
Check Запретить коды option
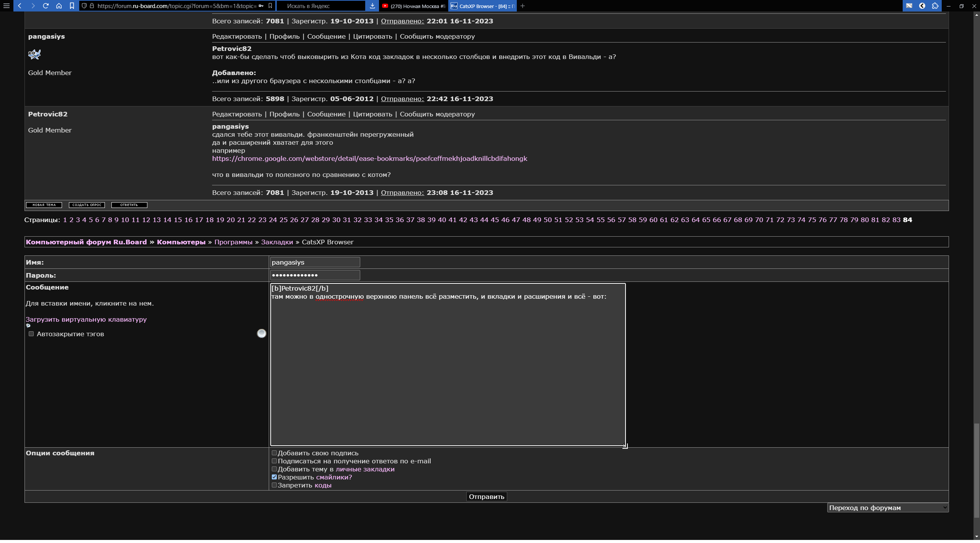pyautogui.click(x=274, y=485)
